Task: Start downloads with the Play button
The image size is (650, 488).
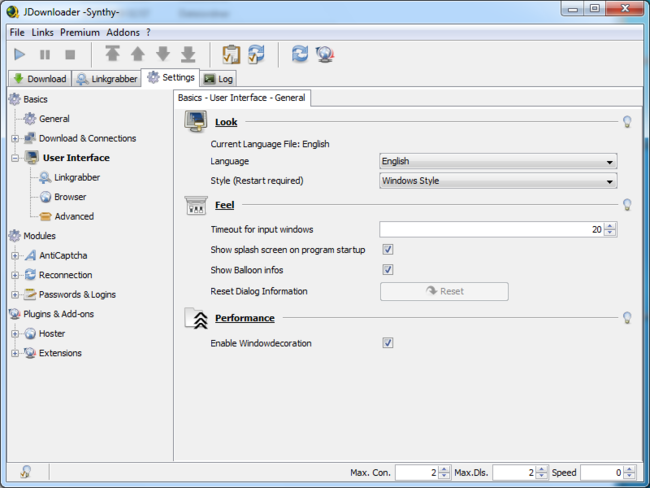Action: [x=19, y=54]
